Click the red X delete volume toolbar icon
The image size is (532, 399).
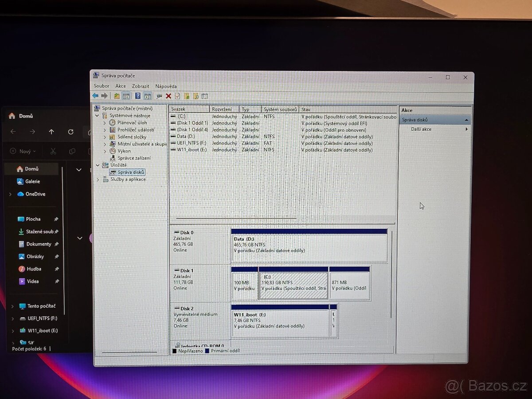[x=168, y=96]
